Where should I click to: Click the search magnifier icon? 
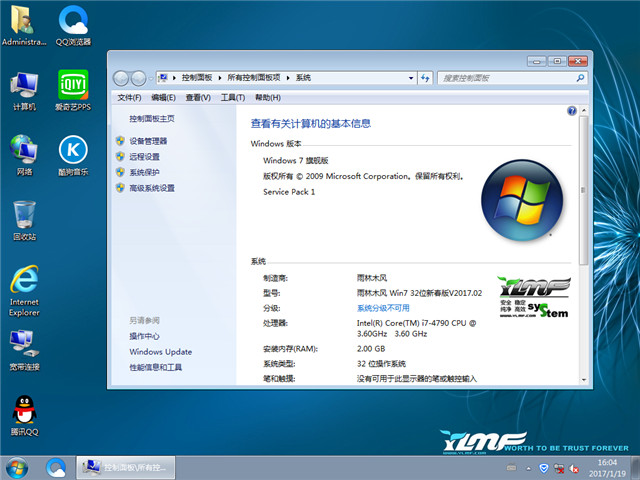point(580,78)
